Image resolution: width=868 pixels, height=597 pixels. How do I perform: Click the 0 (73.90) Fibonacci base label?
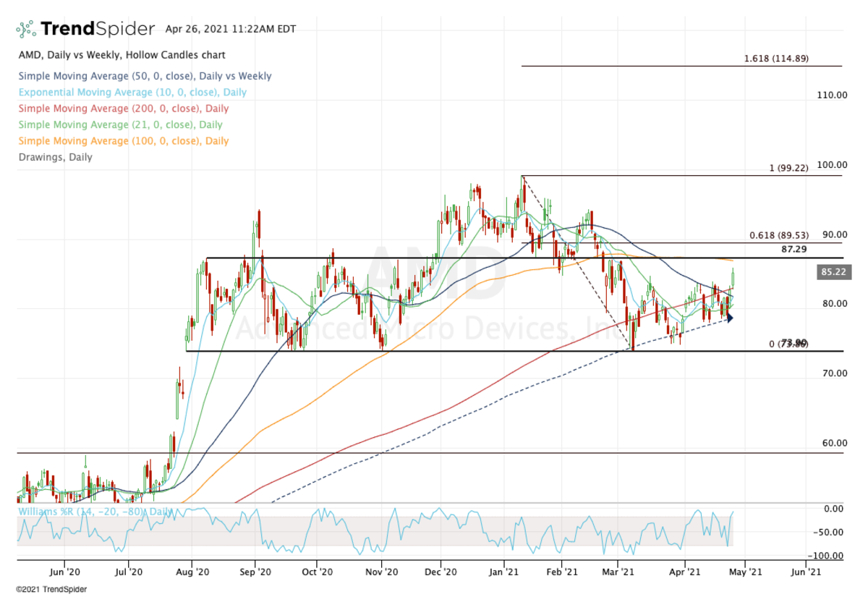click(788, 343)
